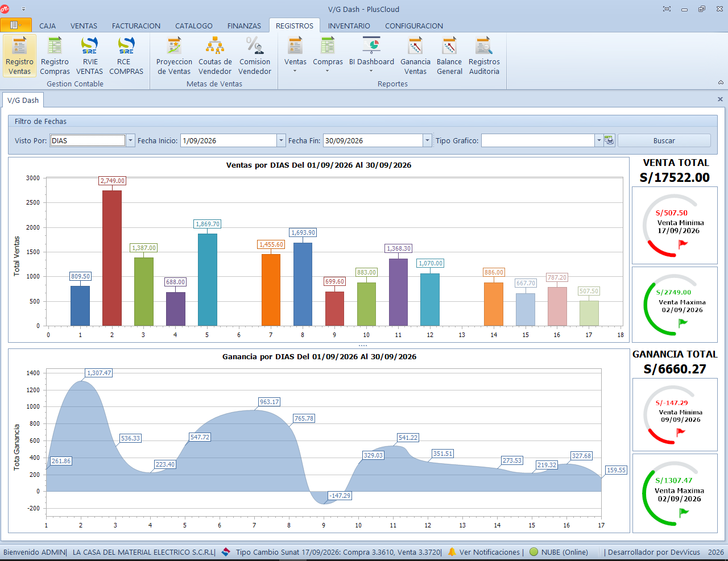
Task: Click the red bar labeled 2,749.00
Action: (x=112, y=258)
